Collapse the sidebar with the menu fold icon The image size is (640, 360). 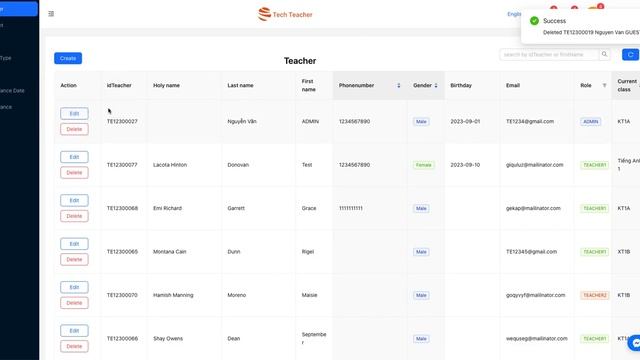[51, 14]
